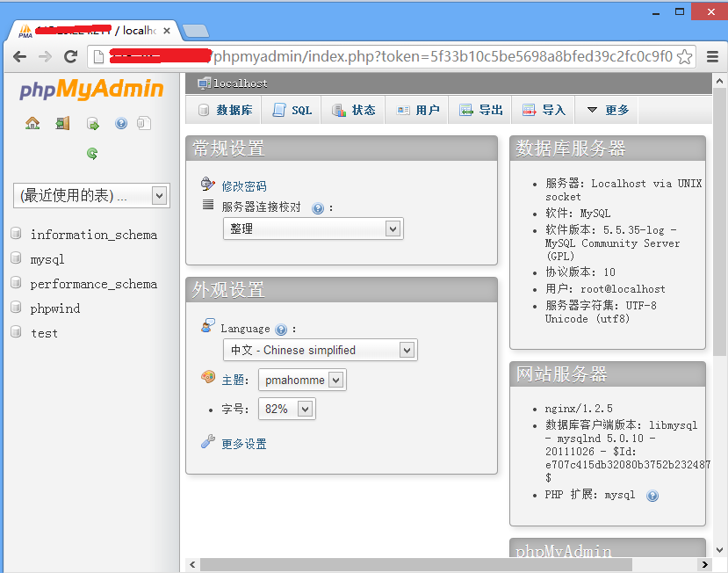Viewport: 728px width, 573px height.
Task: Click the help icon beside 服务器连接校对
Action: pyautogui.click(x=318, y=208)
